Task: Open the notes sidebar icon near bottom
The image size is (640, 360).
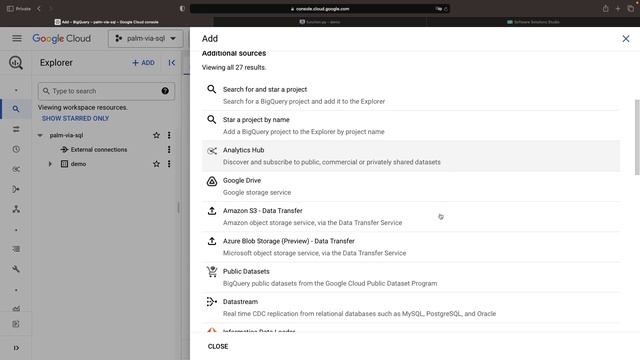Action: pos(16,324)
